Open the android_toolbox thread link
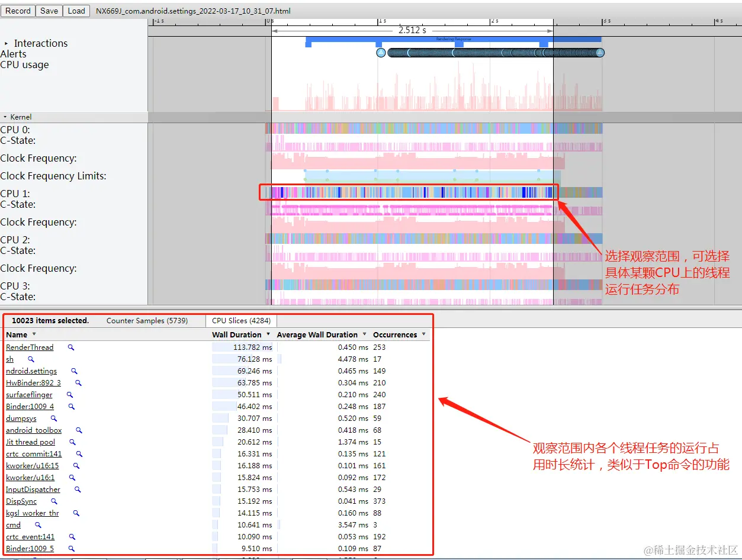 (34, 430)
